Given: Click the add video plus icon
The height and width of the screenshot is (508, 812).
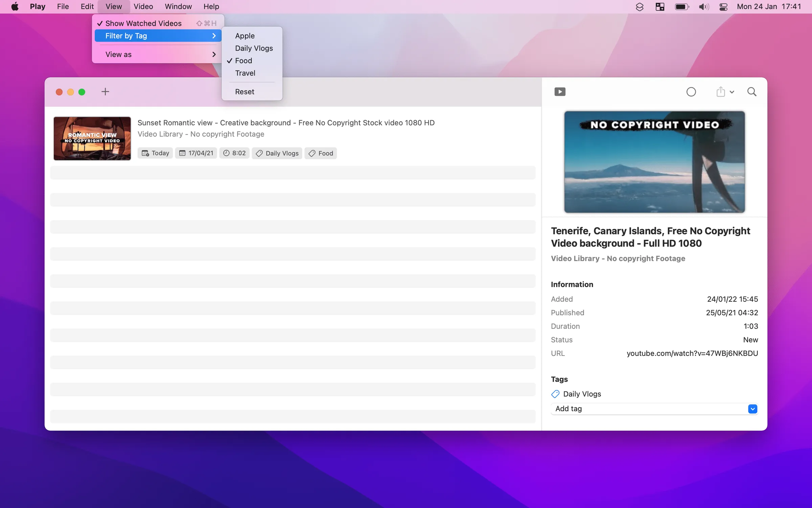Looking at the screenshot, I should click(x=105, y=91).
